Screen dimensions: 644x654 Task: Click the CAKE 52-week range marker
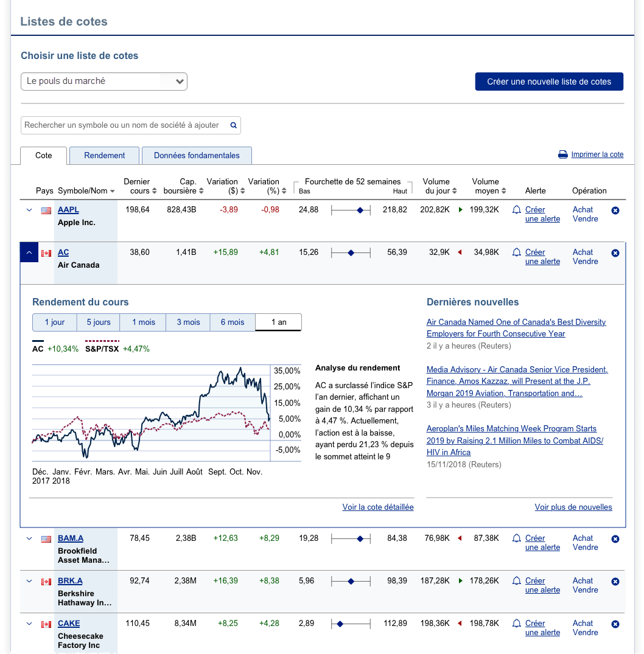coord(340,624)
